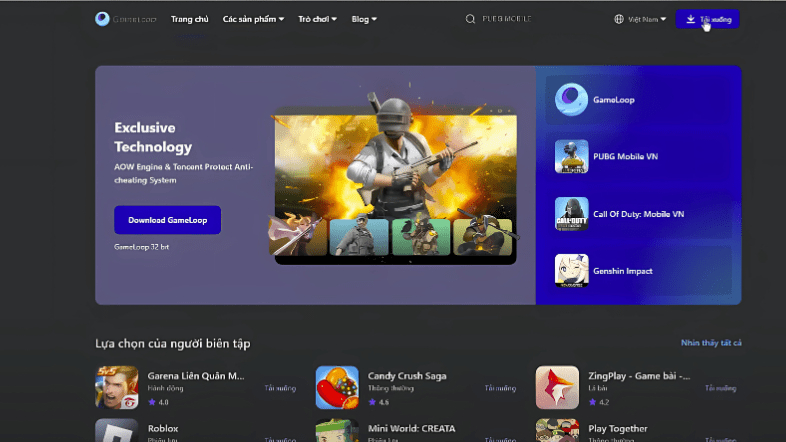Click the Mini World: CREATA title
Screen dimensions: 786x442
[412, 428]
